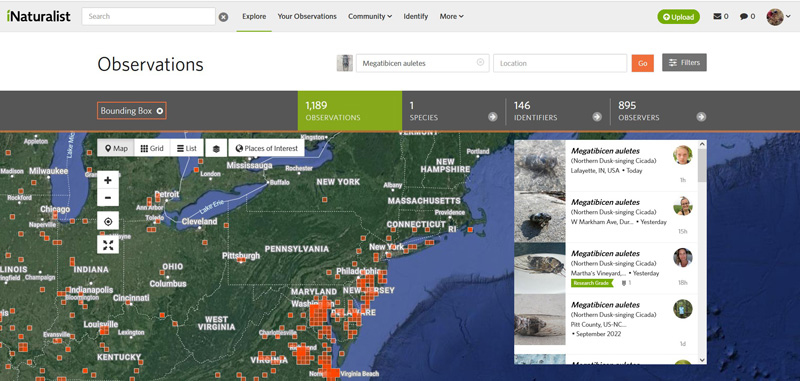
Task: Zoom out on the map
Action: (108, 198)
